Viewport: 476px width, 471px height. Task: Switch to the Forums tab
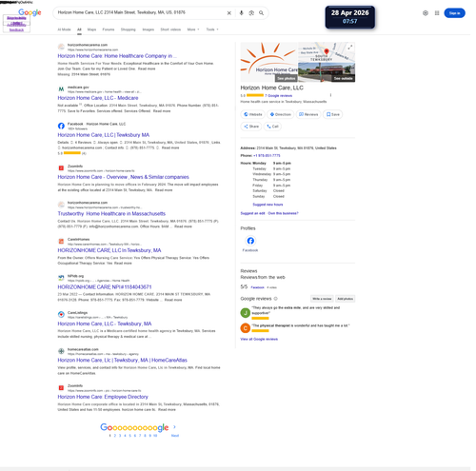109,29
